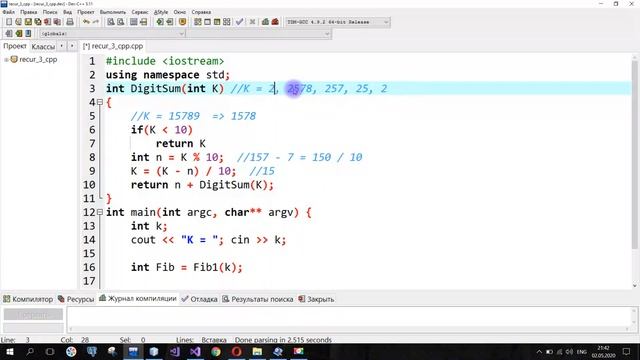Open the Файл menu
Image resolution: width=640 pixels, height=360 pixels.
tap(9, 12)
